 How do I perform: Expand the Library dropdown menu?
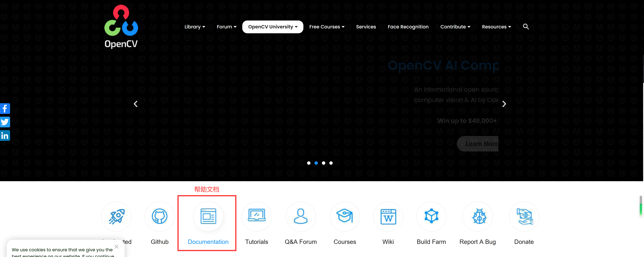(195, 27)
